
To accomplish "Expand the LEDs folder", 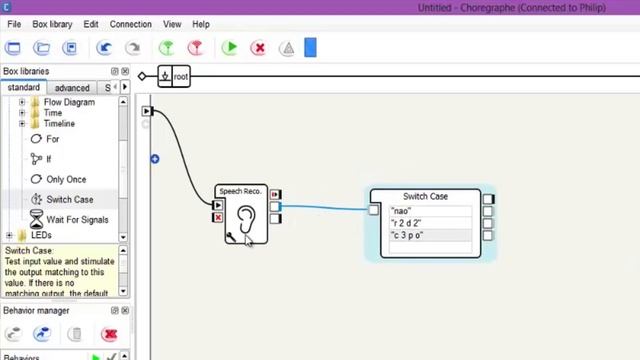I will pos(9,235).
